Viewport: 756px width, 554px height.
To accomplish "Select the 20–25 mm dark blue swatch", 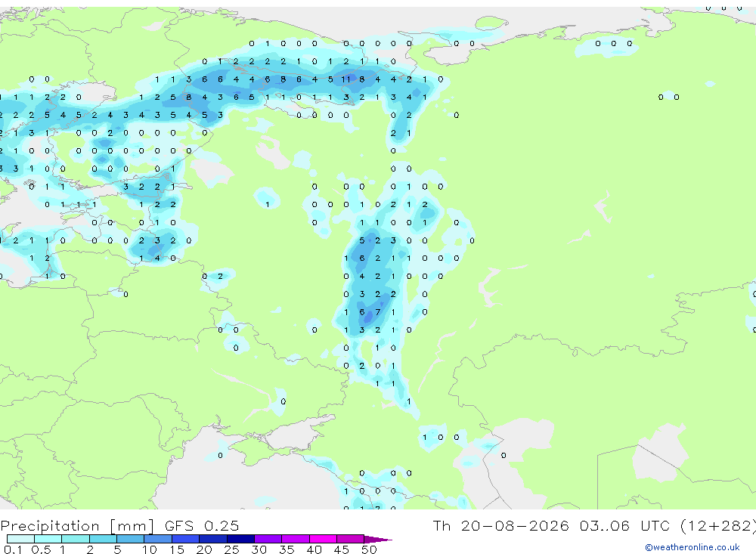I will click(x=213, y=539).
